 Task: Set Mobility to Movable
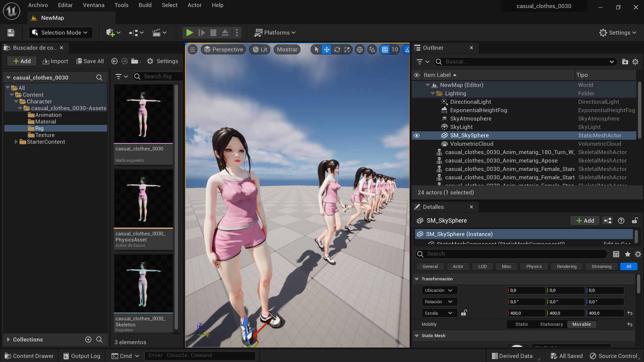click(x=582, y=324)
